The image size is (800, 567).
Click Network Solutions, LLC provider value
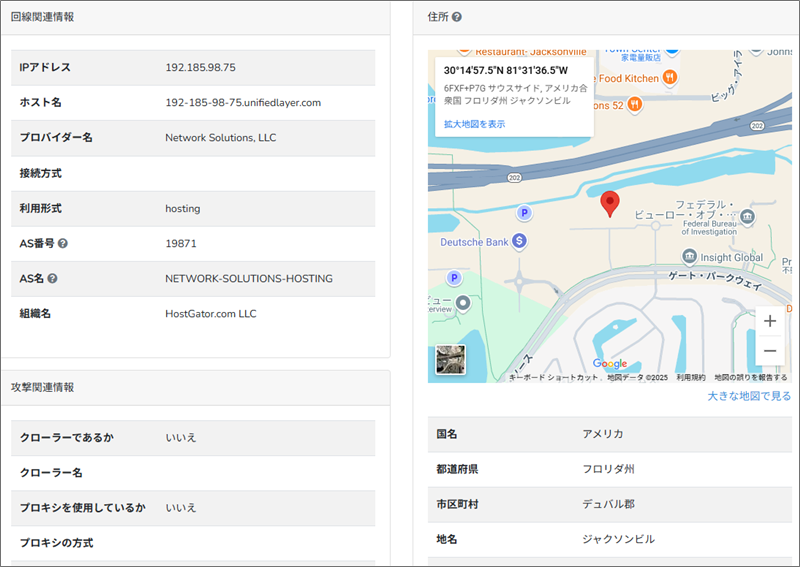pyautogui.click(x=220, y=138)
